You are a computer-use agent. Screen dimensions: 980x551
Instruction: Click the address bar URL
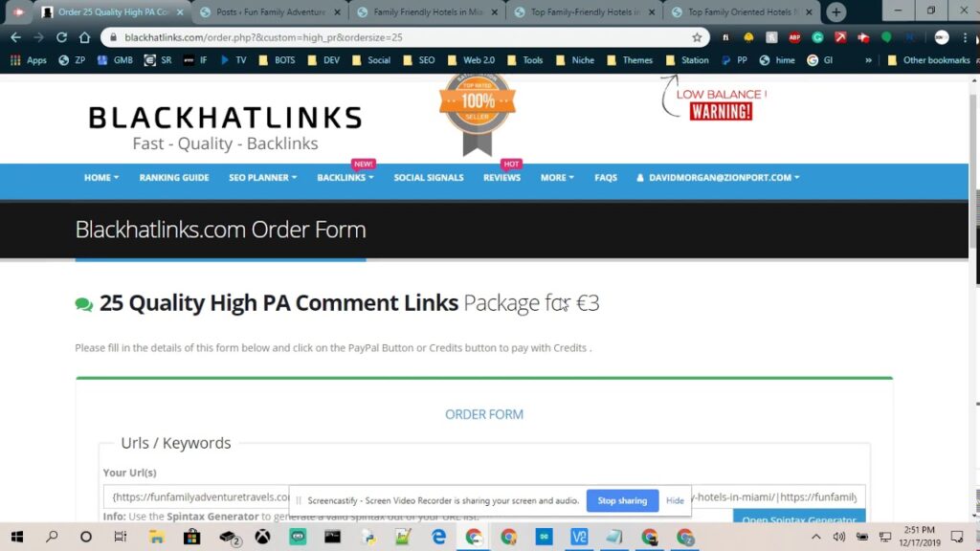click(263, 37)
